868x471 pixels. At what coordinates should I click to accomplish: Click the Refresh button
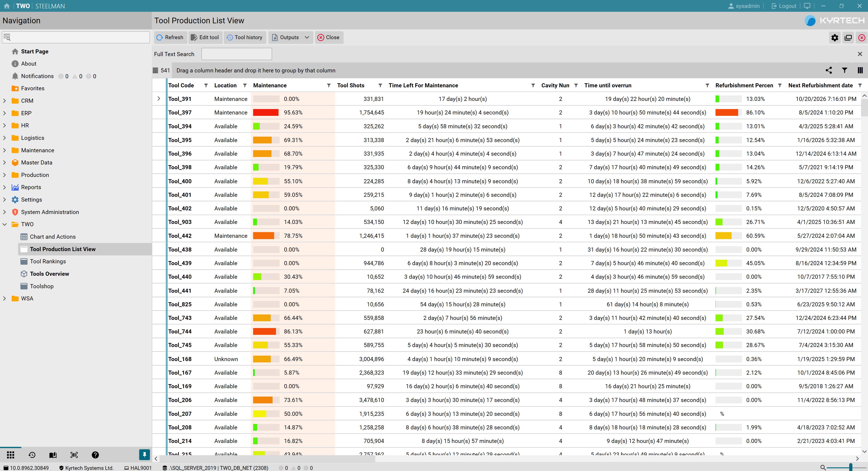point(170,37)
